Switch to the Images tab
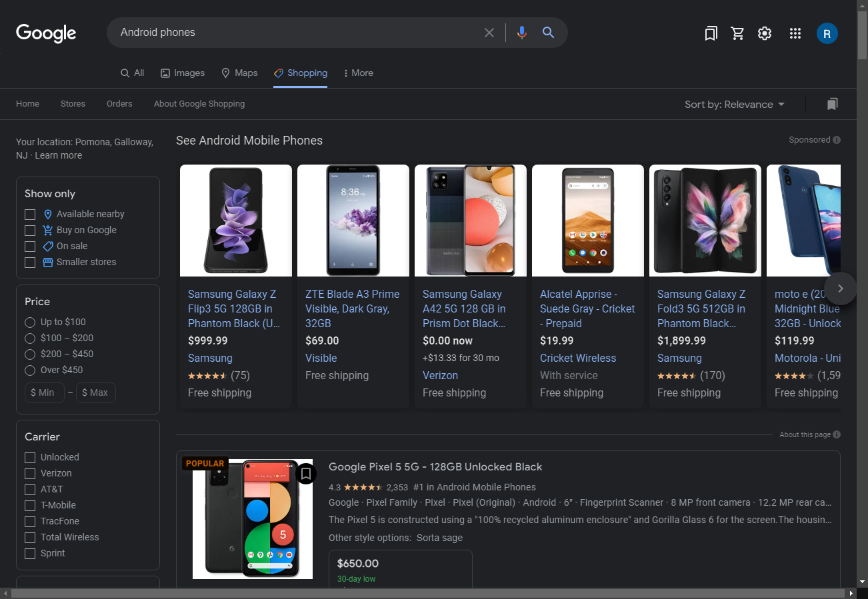 tap(182, 73)
